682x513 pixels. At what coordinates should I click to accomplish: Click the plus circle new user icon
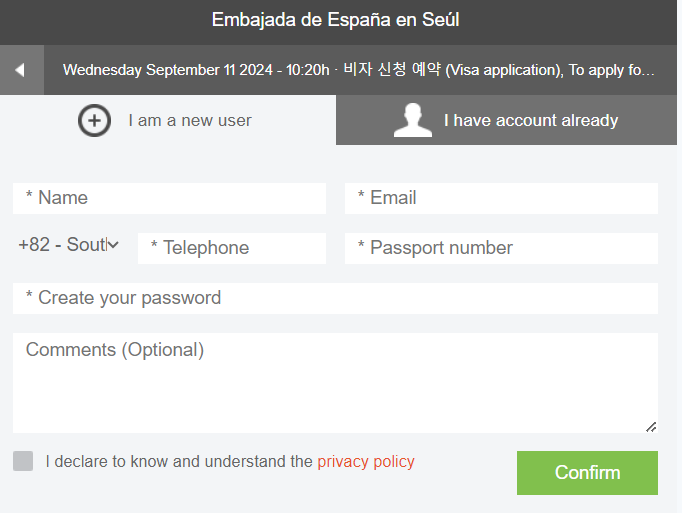click(94, 121)
